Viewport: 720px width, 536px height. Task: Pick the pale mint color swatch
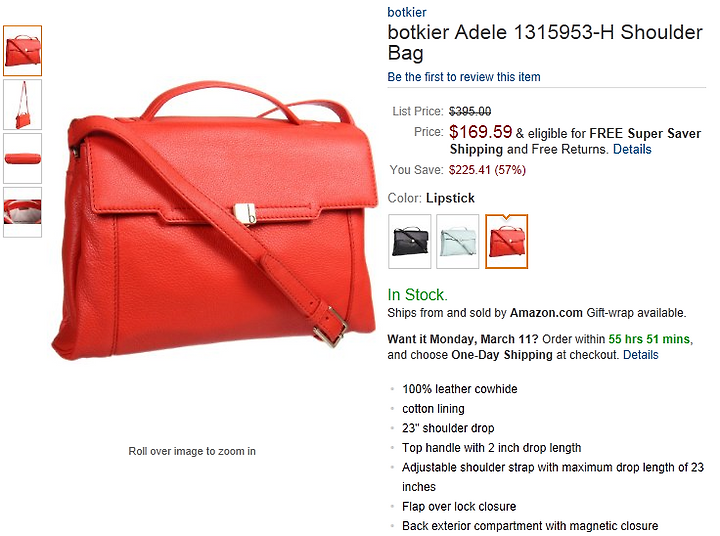click(x=457, y=241)
